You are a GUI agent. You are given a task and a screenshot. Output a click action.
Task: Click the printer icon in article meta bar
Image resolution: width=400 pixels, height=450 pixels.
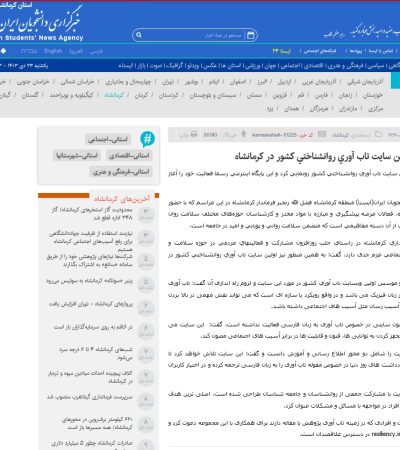click(194, 134)
